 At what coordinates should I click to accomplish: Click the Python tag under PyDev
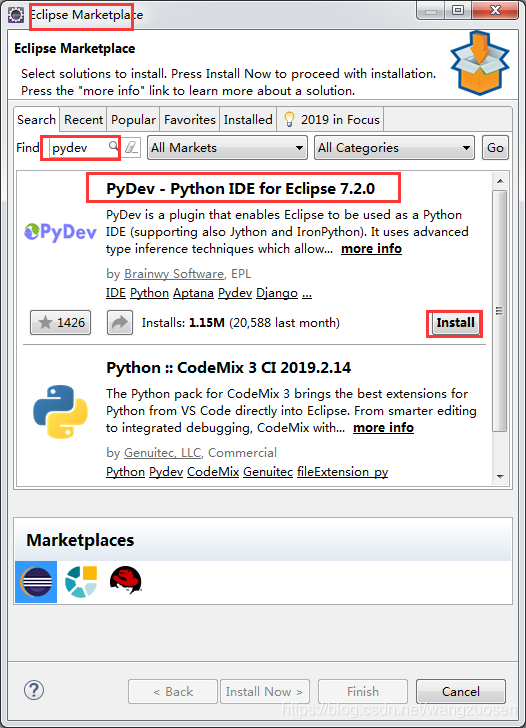(149, 293)
